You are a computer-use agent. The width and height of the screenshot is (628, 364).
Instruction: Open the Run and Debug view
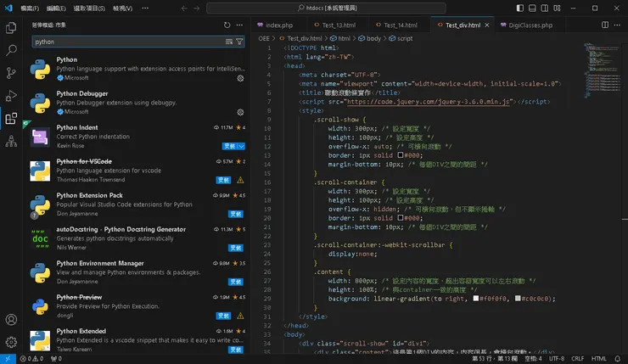coord(11,97)
